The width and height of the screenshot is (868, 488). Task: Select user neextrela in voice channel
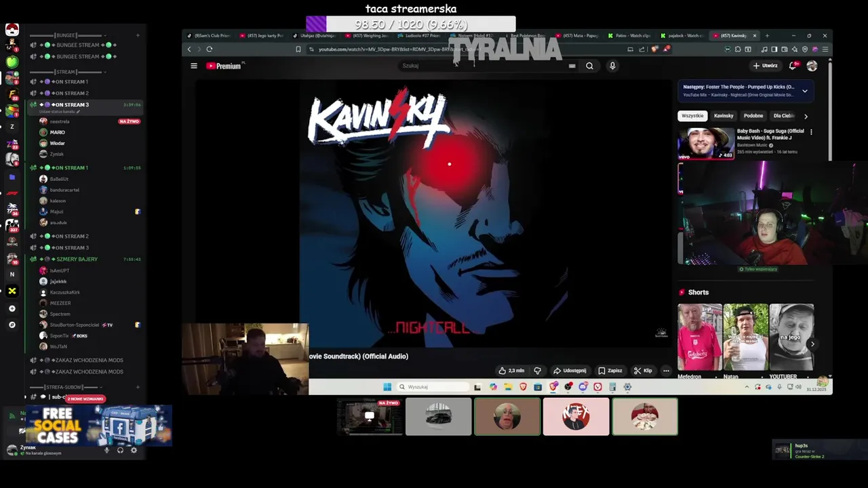click(60, 121)
